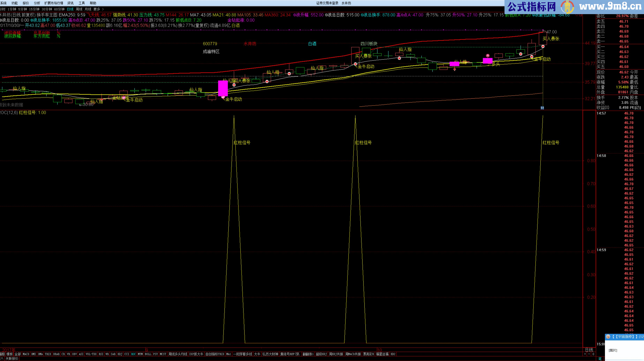Click the 0 reset button beside zoom controls
Screen dimensions: 644x361
pos(593,354)
